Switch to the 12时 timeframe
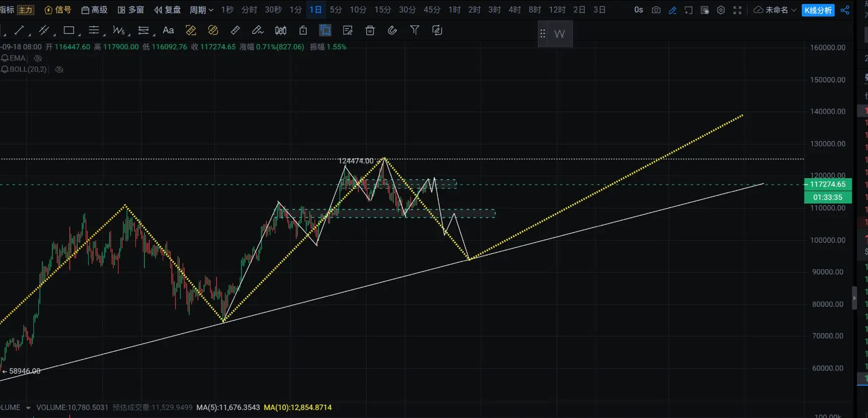The height and width of the screenshot is (418, 868). [x=557, y=10]
